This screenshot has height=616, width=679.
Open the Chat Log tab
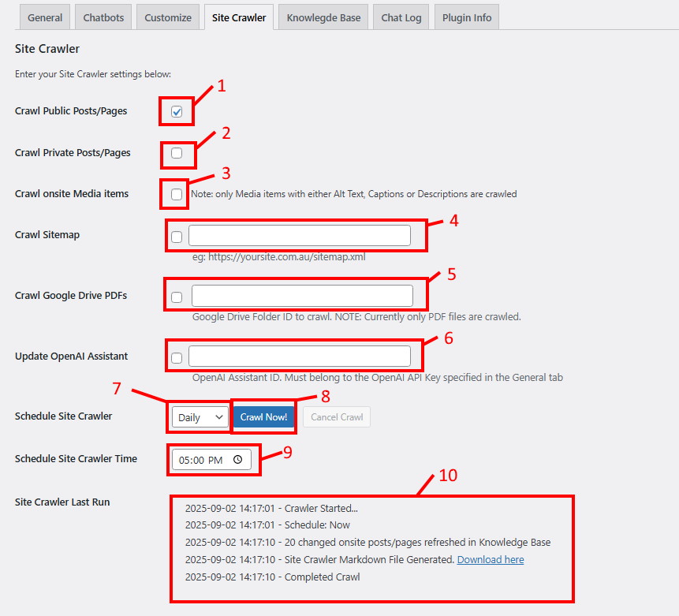[401, 17]
